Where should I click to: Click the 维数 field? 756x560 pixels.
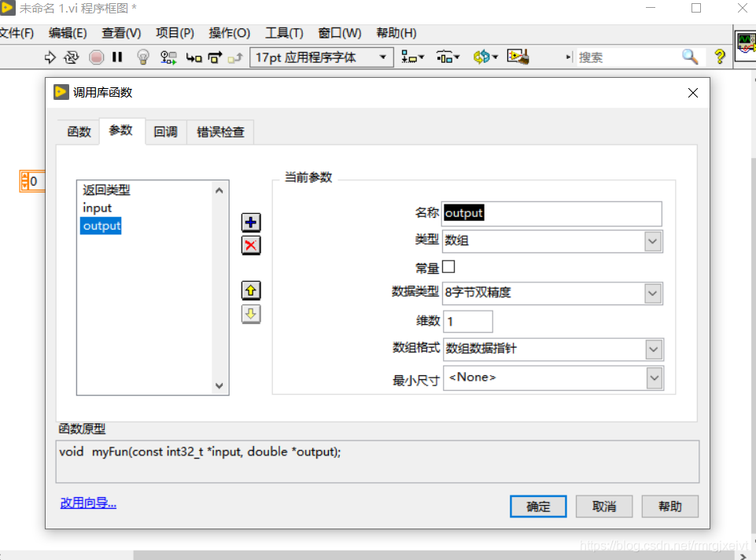point(467,321)
